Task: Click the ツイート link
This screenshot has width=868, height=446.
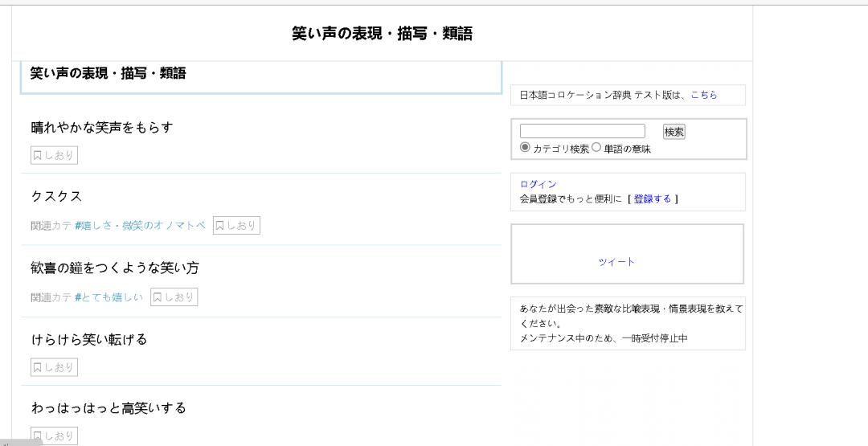Action: click(616, 262)
